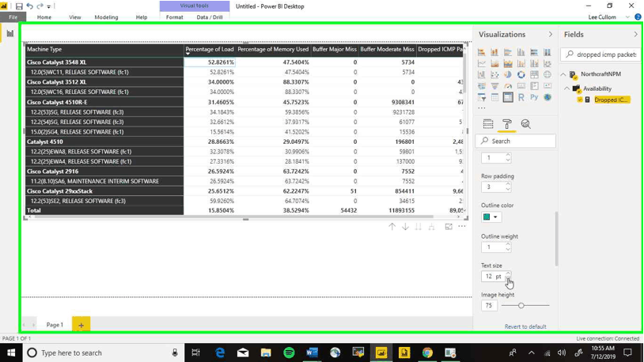The width and height of the screenshot is (644, 362).
Task: Click the Outline color teal swatch
Action: pos(487,217)
